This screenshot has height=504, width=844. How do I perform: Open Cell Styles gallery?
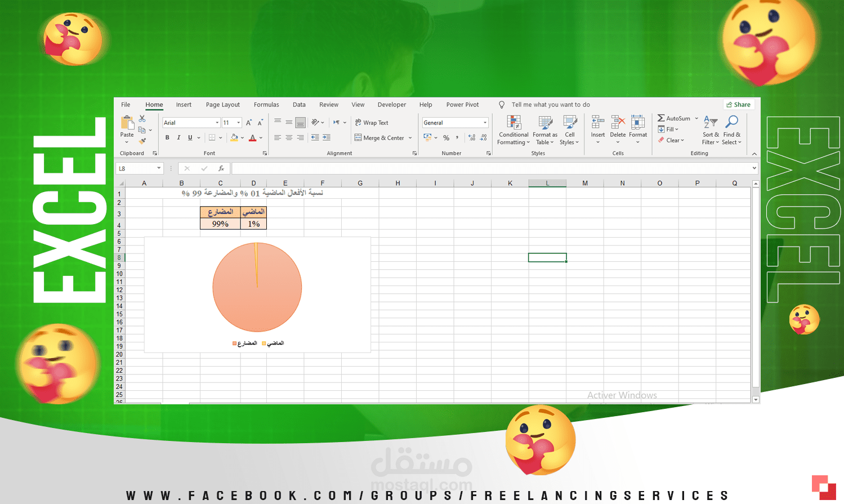click(570, 131)
